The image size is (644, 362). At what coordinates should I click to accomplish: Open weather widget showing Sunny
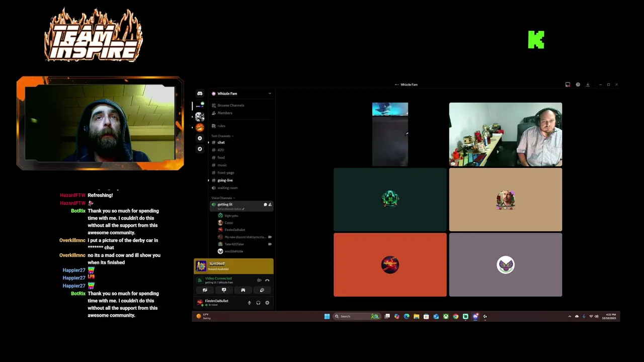[204, 316]
